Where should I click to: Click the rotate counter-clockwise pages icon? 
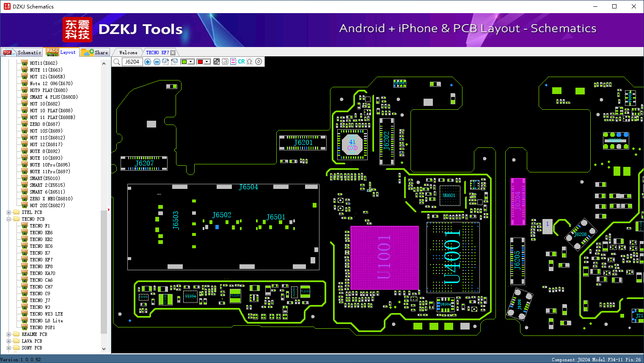(174, 62)
